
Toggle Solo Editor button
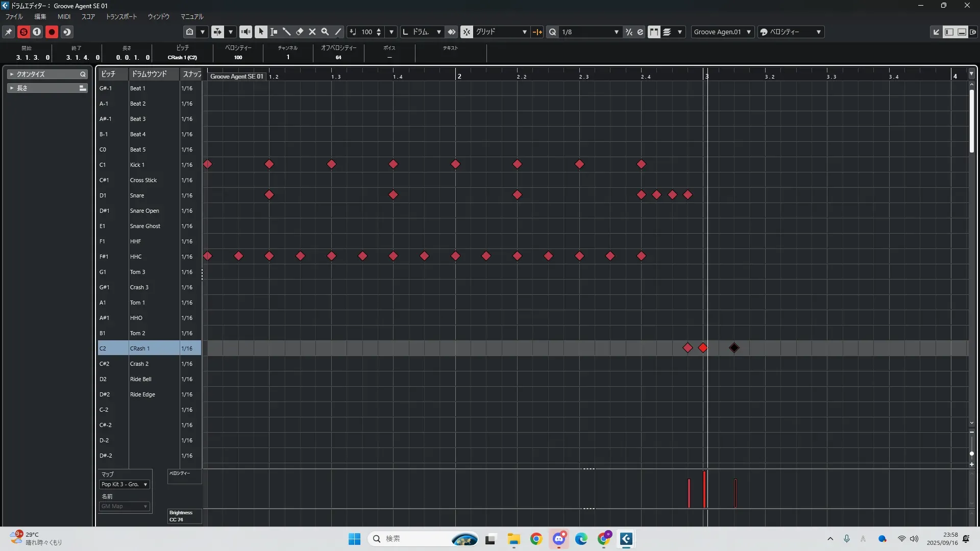(23, 32)
